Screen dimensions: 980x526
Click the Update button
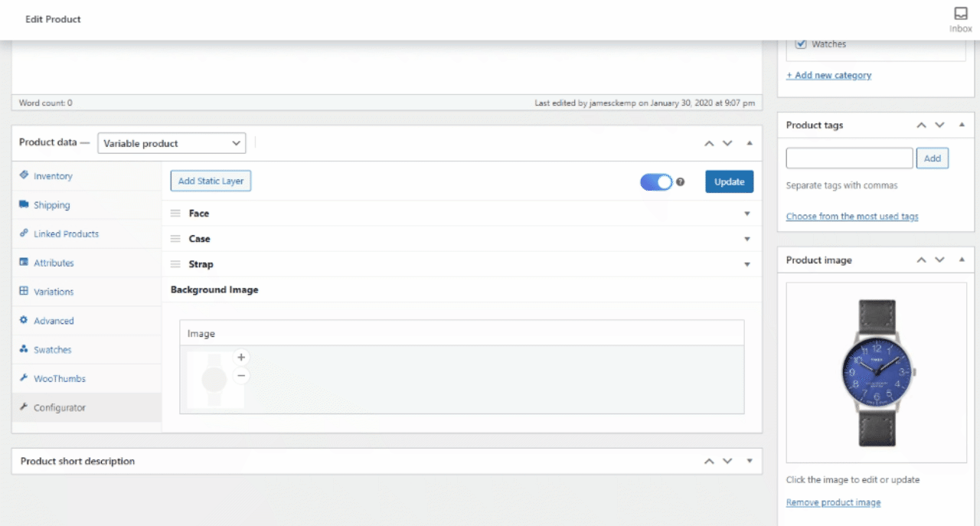pyautogui.click(x=729, y=181)
